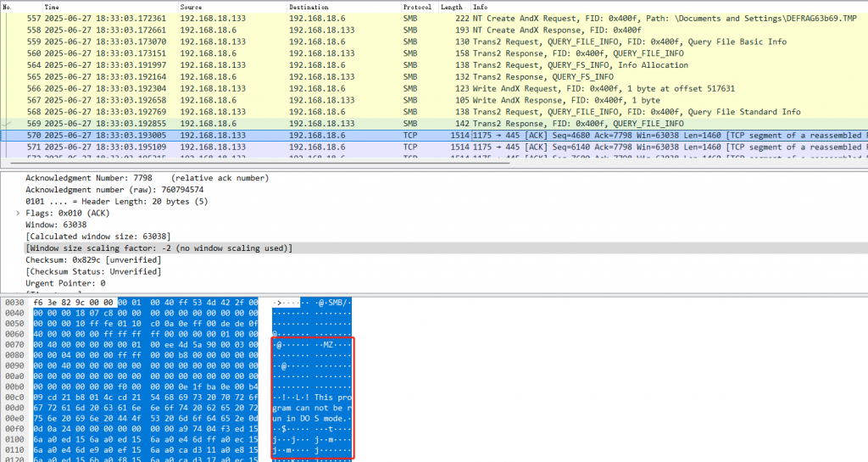Image resolution: width=868 pixels, height=462 pixels.
Task: Sort packets by the No. column header
Action: tap(8, 7)
